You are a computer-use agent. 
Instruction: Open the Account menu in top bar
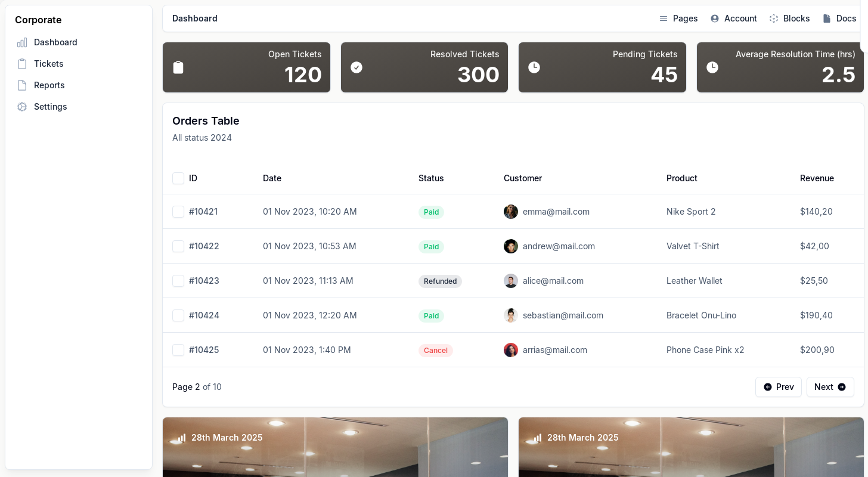coord(734,18)
